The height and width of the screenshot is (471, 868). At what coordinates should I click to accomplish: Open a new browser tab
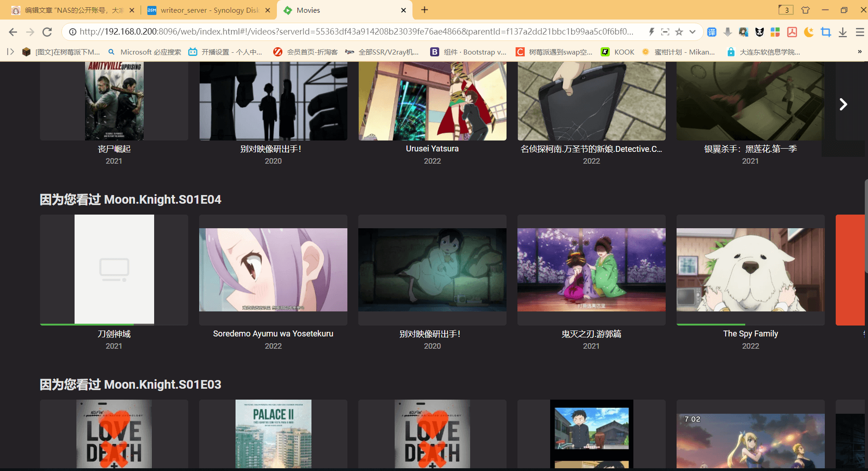pos(424,10)
